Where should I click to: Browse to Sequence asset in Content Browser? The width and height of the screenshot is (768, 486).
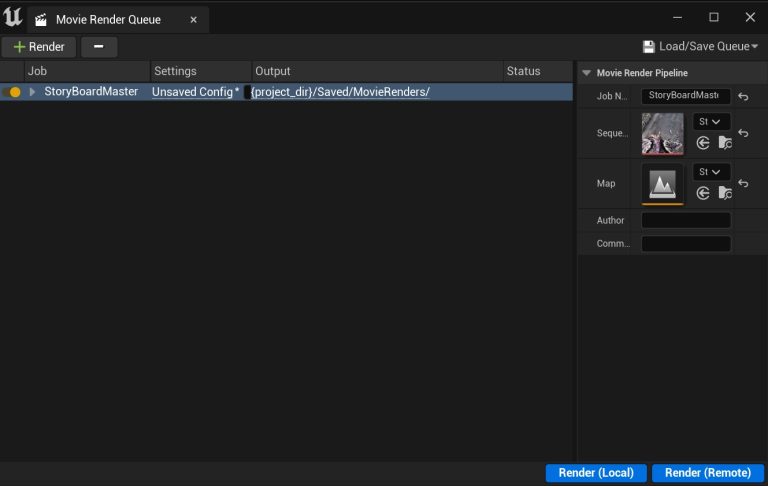pyautogui.click(x=725, y=143)
